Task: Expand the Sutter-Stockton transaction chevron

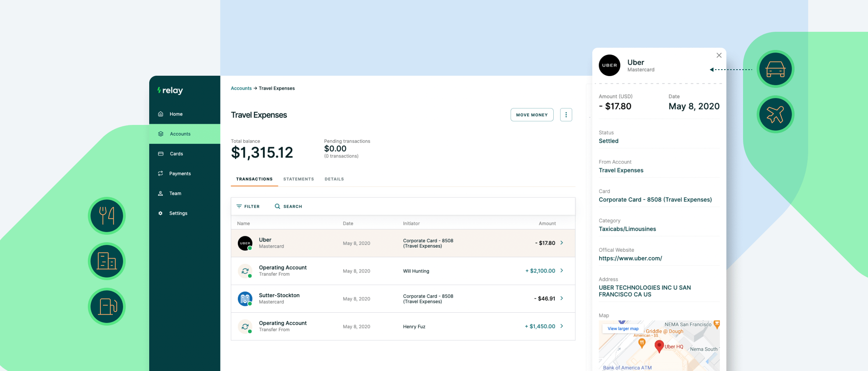Action: [x=562, y=298]
